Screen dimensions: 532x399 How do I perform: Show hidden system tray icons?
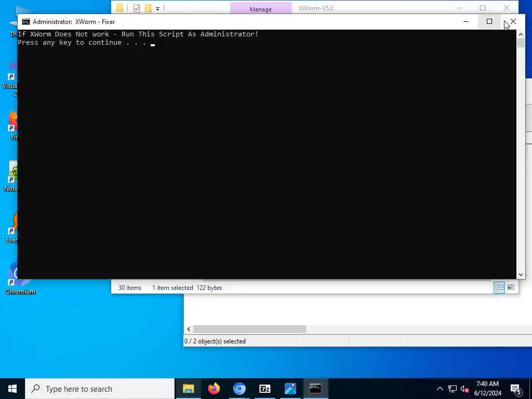click(440, 389)
